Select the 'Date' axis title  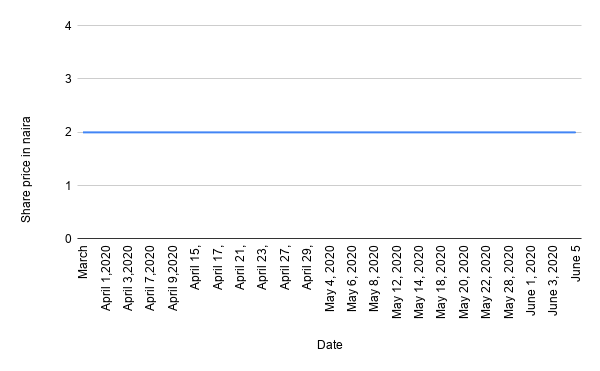pyautogui.click(x=329, y=345)
